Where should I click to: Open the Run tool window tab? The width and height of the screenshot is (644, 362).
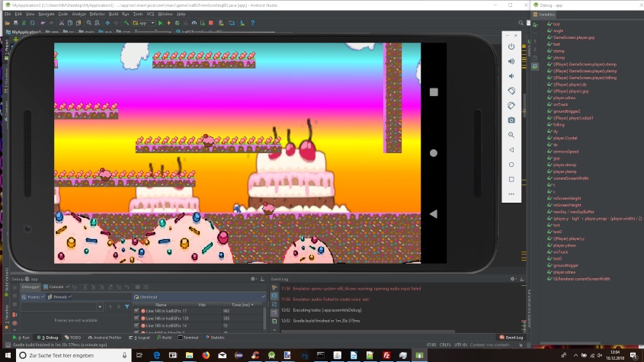[21, 338]
